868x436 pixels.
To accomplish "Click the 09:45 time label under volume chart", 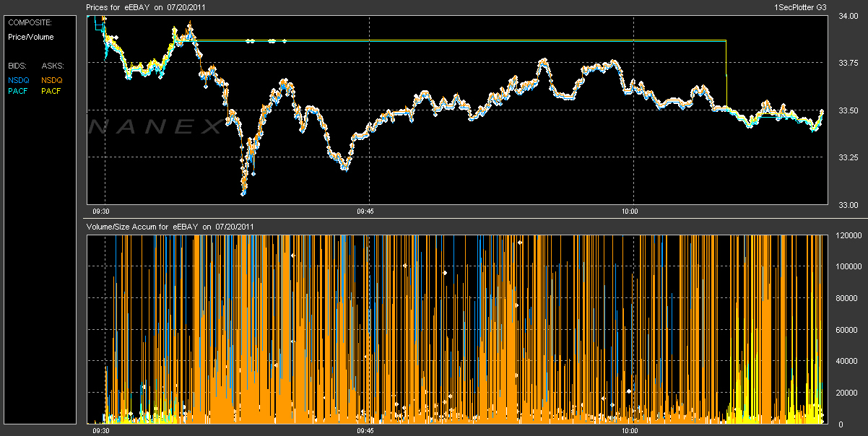I will tap(365, 430).
